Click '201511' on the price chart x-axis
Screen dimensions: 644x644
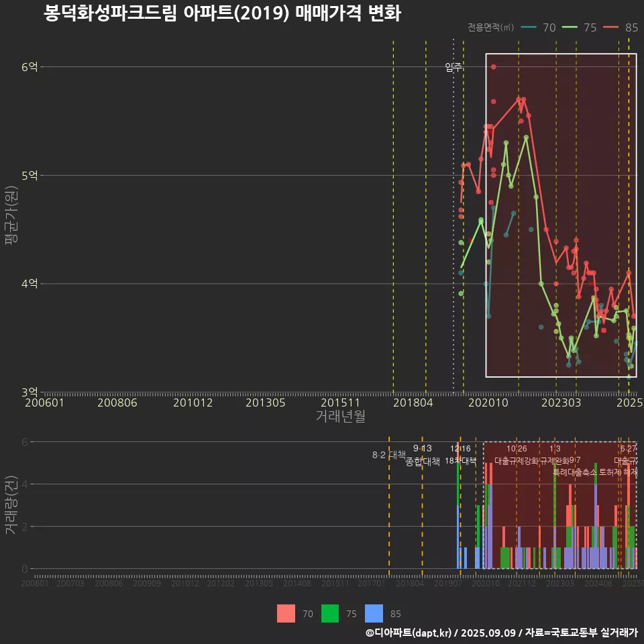point(341,402)
